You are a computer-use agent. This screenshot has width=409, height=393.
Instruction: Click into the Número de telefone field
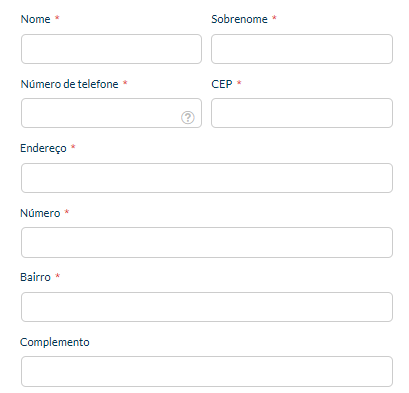coord(111,113)
